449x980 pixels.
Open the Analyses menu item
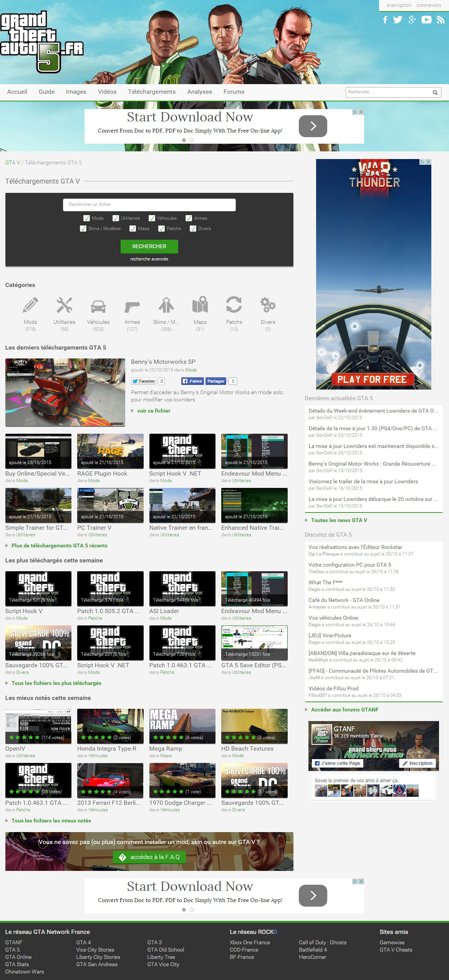[200, 92]
